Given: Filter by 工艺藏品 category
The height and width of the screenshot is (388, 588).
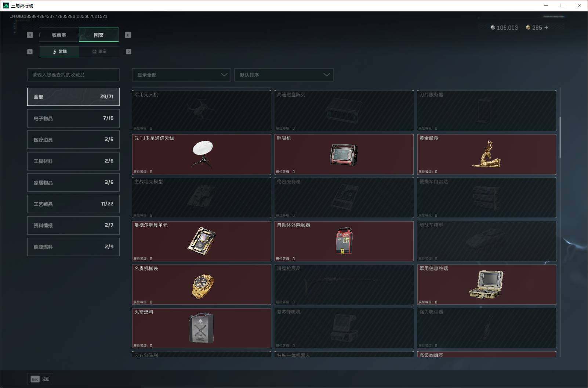Looking at the screenshot, I should click(73, 204).
